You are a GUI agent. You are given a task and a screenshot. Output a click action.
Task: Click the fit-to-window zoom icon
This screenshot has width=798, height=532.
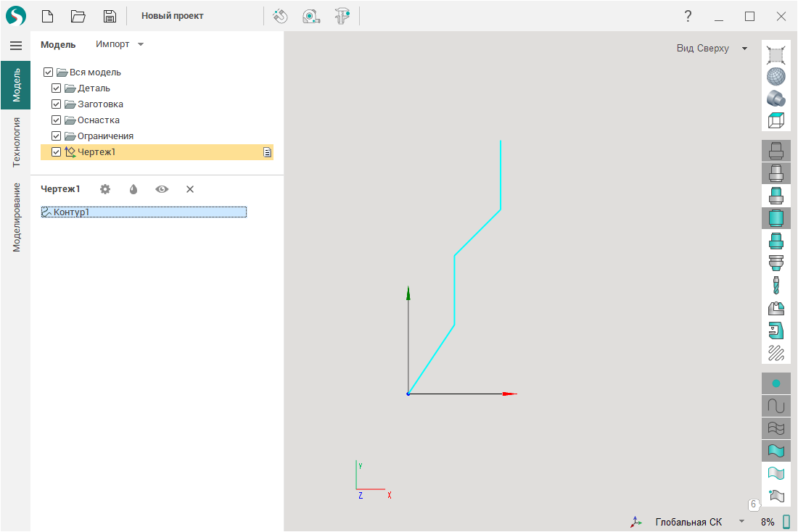tap(776, 54)
